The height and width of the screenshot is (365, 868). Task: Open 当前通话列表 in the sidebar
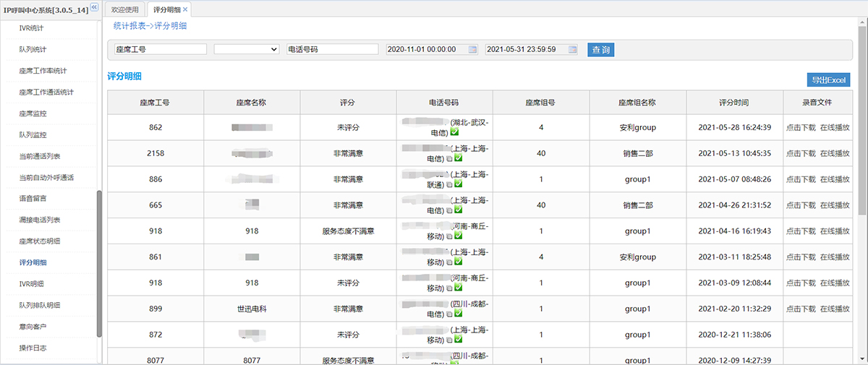[x=40, y=156]
